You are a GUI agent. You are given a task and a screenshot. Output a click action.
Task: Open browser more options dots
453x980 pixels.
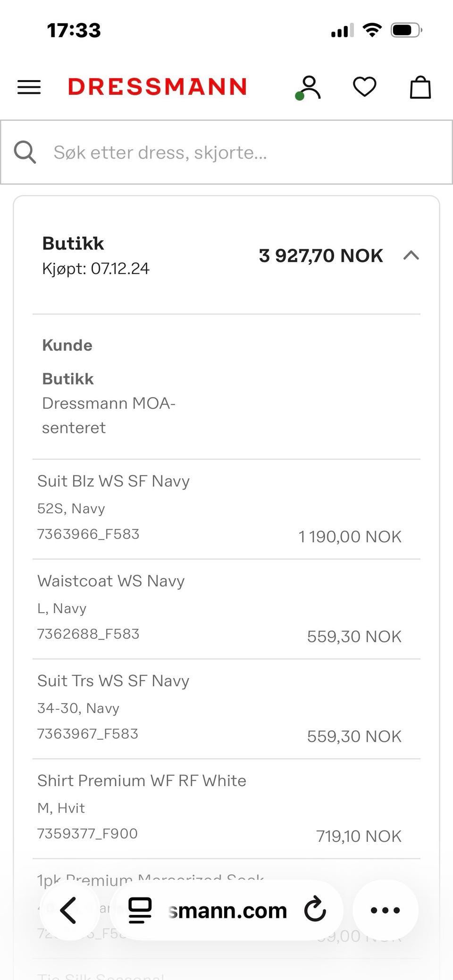[x=385, y=910]
